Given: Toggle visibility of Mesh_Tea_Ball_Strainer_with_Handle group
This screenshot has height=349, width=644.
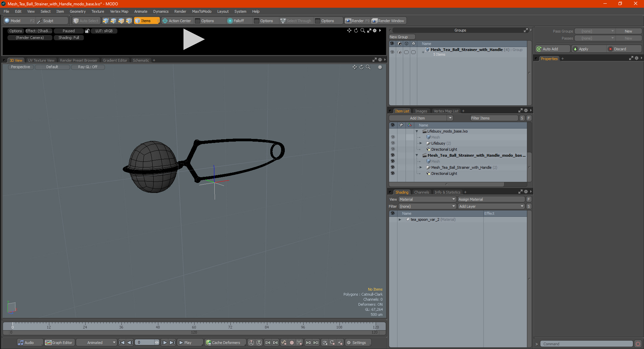Looking at the screenshot, I should tap(392, 52).
